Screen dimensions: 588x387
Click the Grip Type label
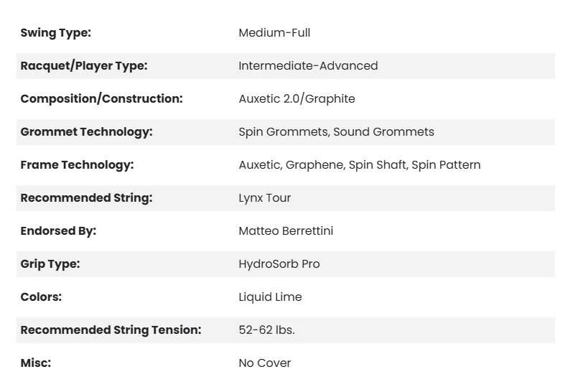50,264
